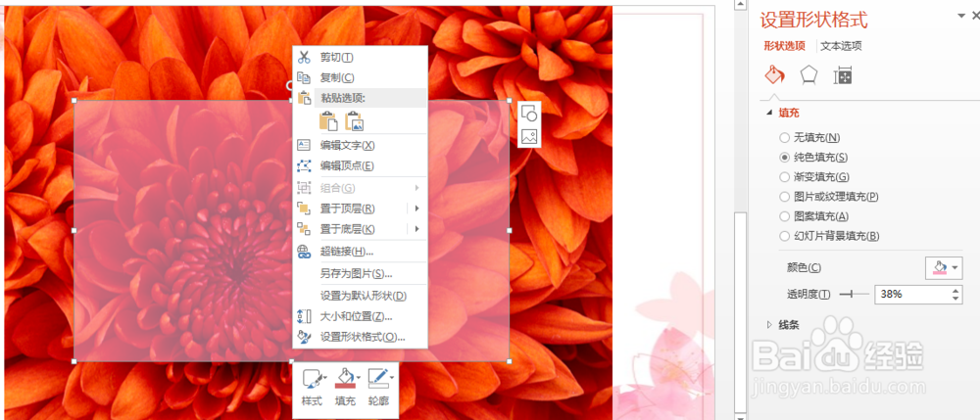Switch to the 形状选项 tab
980x420 pixels.
click(x=784, y=46)
